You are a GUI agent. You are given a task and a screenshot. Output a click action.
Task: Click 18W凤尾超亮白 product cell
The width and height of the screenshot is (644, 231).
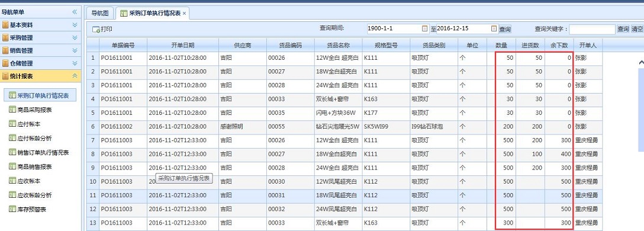[x=339, y=195]
